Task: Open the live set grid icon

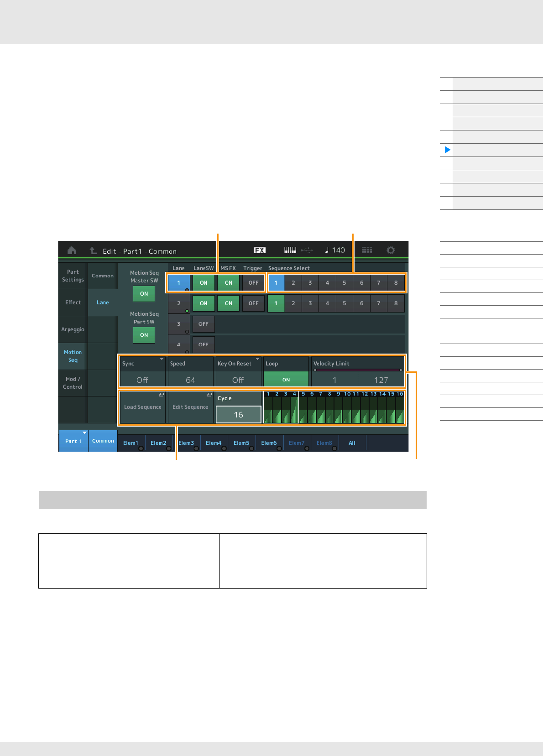Action: [x=367, y=250]
